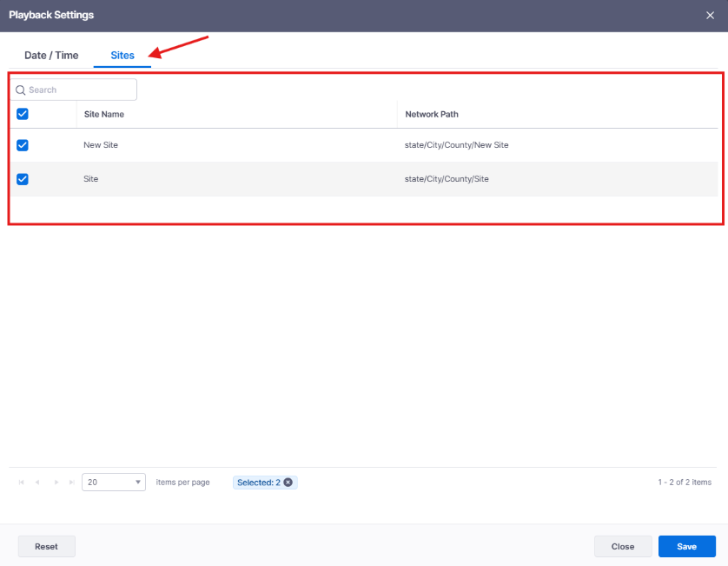728x566 pixels.
Task: Click the magnifier icon in search box
Action: click(x=21, y=90)
